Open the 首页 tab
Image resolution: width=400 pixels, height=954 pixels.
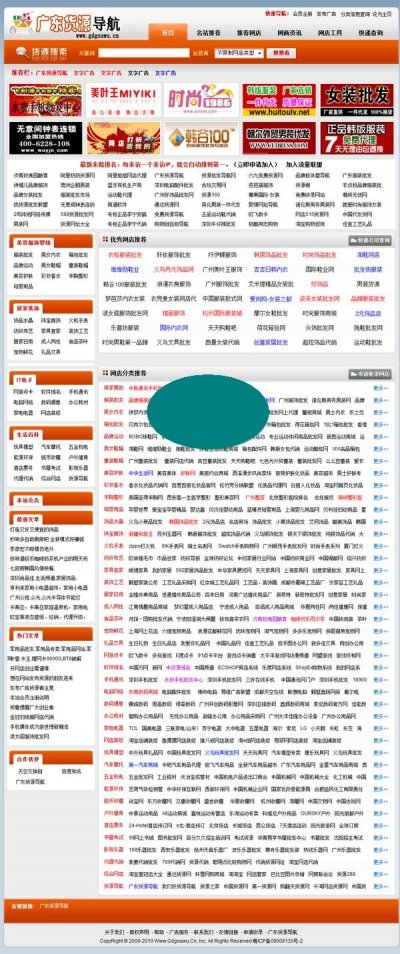(167, 32)
